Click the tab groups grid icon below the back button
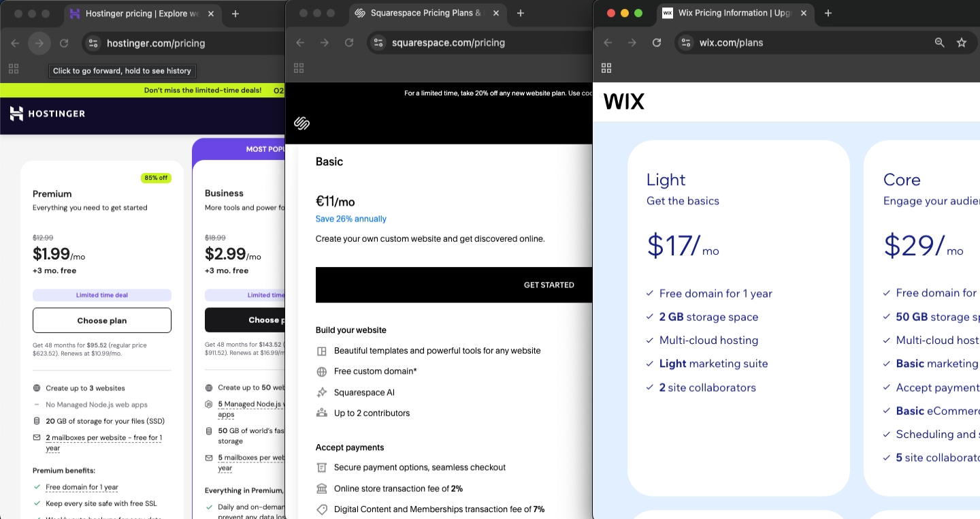980x519 pixels. [x=14, y=68]
